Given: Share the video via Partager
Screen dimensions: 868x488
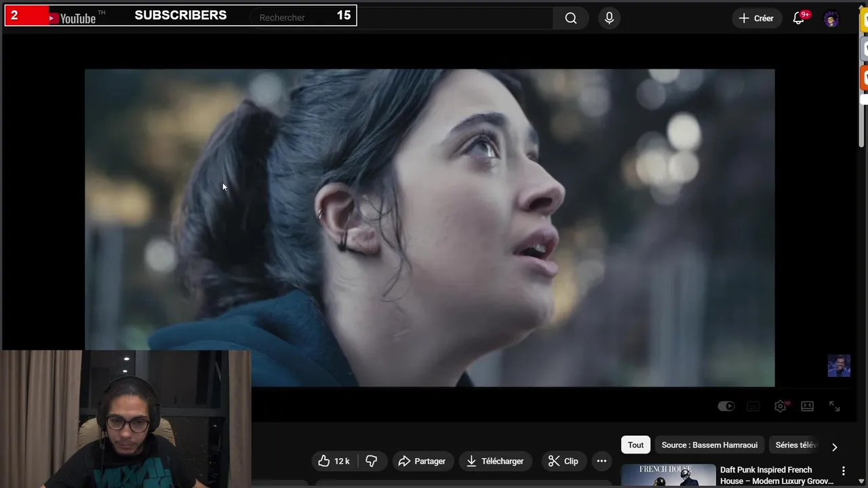Looking at the screenshot, I should tap(422, 461).
